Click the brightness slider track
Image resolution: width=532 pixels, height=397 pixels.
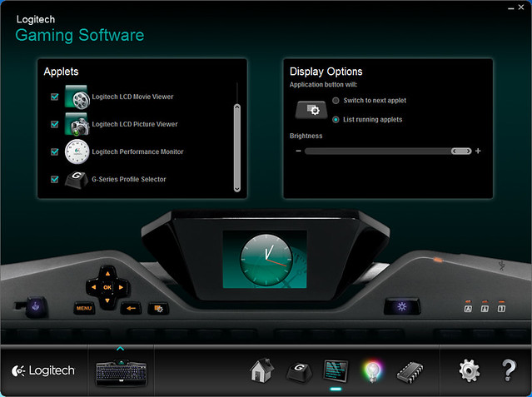click(375, 151)
